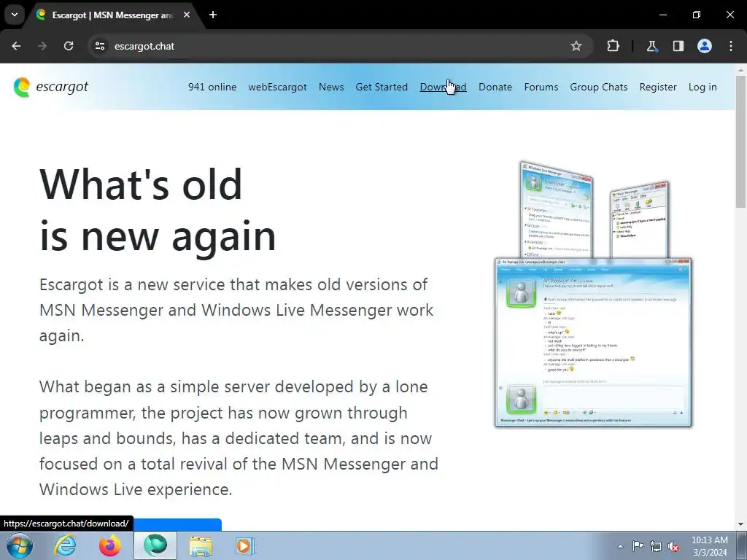The height and width of the screenshot is (560, 747).
Task: Toggle the browser side panel icon
Action: [678, 46]
